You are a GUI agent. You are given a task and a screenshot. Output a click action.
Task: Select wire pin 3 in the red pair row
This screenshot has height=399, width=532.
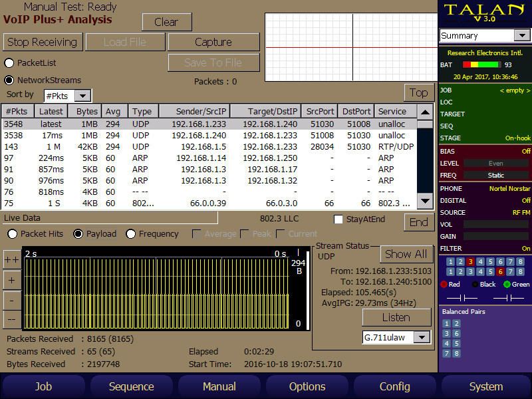click(x=470, y=262)
